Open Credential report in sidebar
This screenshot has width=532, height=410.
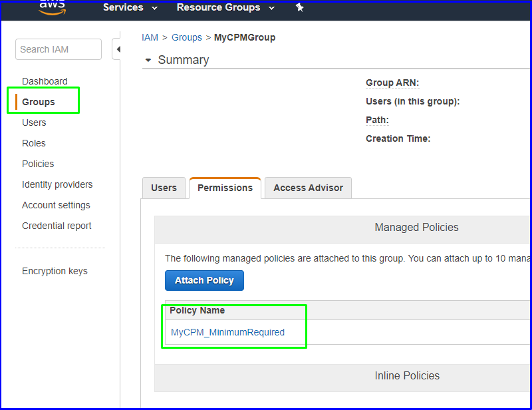57,226
